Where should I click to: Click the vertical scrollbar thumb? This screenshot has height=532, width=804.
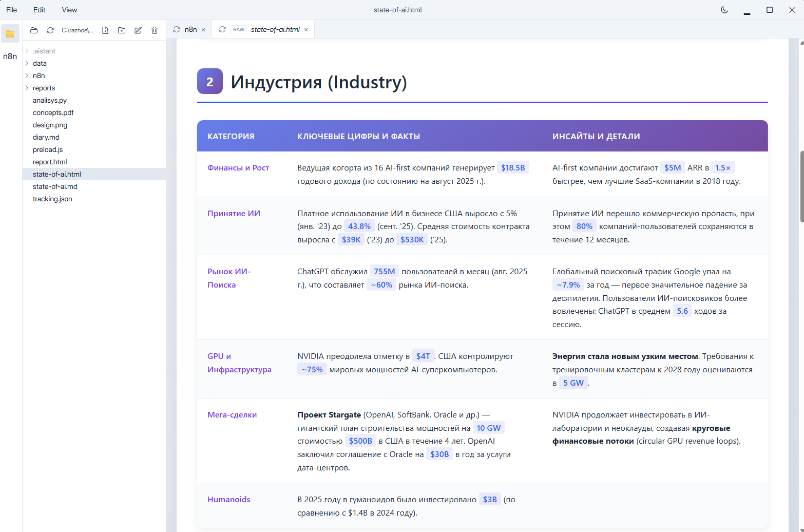point(801,186)
